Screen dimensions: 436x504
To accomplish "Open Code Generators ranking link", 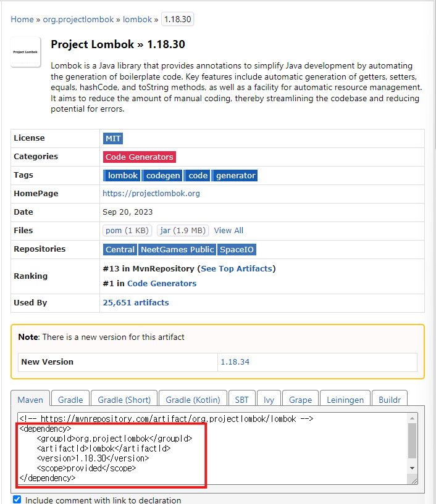I will pyautogui.click(x=162, y=284).
